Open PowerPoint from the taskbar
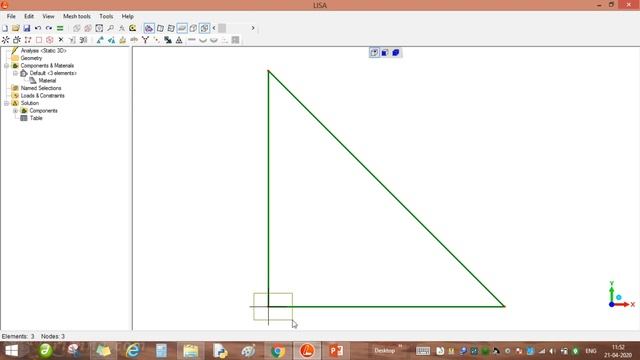The height and width of the screenshot is (360, 640). (x=336, y=351)
